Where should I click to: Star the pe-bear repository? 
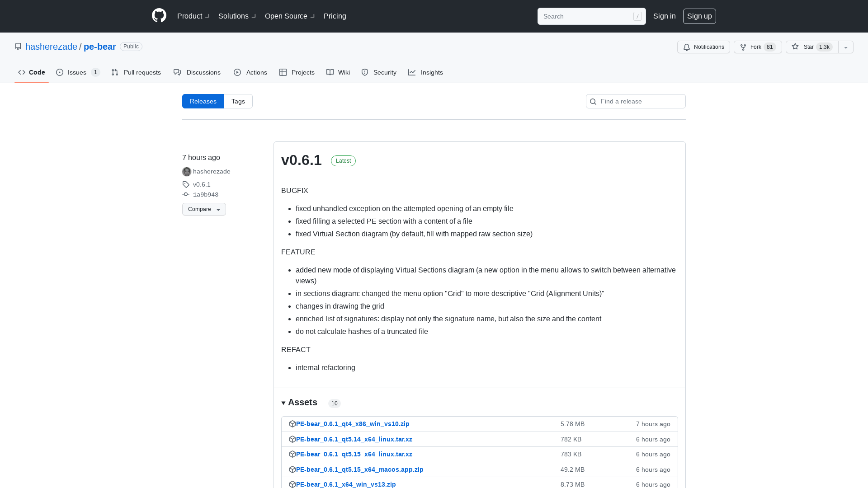pos(812,47)
